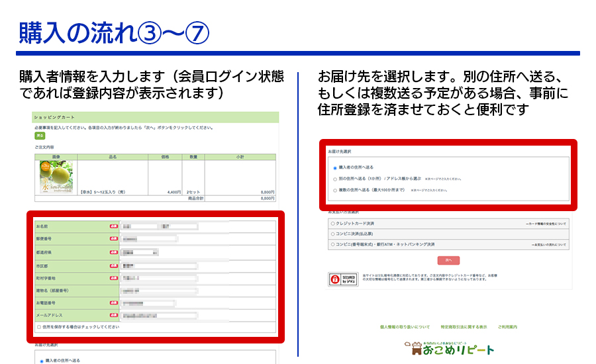Screen dimensions: 596x364
Task: Click the 商品合計 total label
Action: tap(196, 199)
